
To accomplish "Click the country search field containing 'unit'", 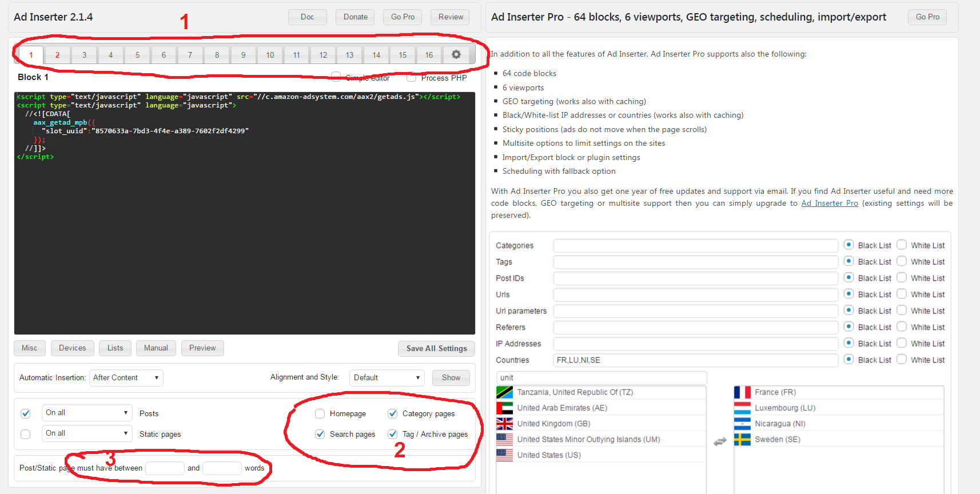I will [601, 378].
